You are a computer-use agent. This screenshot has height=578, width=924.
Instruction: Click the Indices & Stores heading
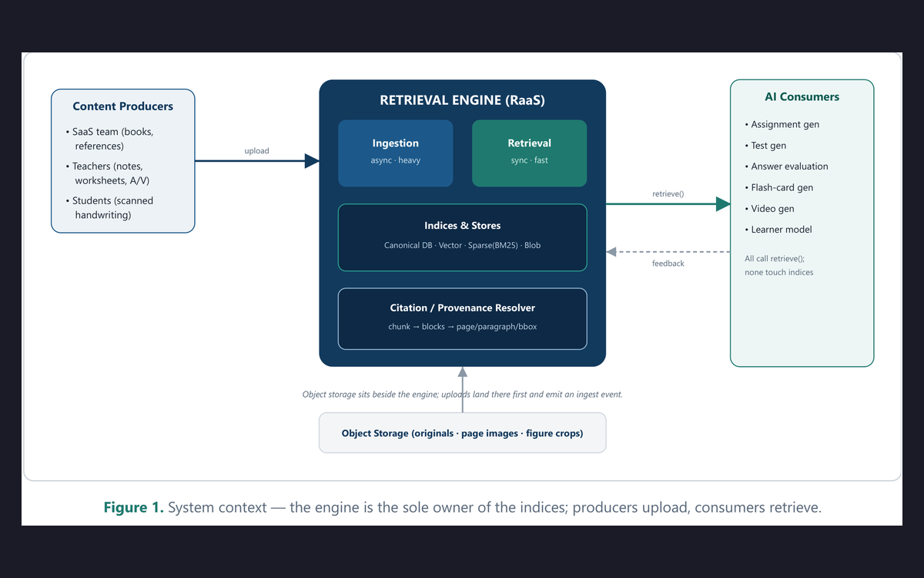coord(463,226)
